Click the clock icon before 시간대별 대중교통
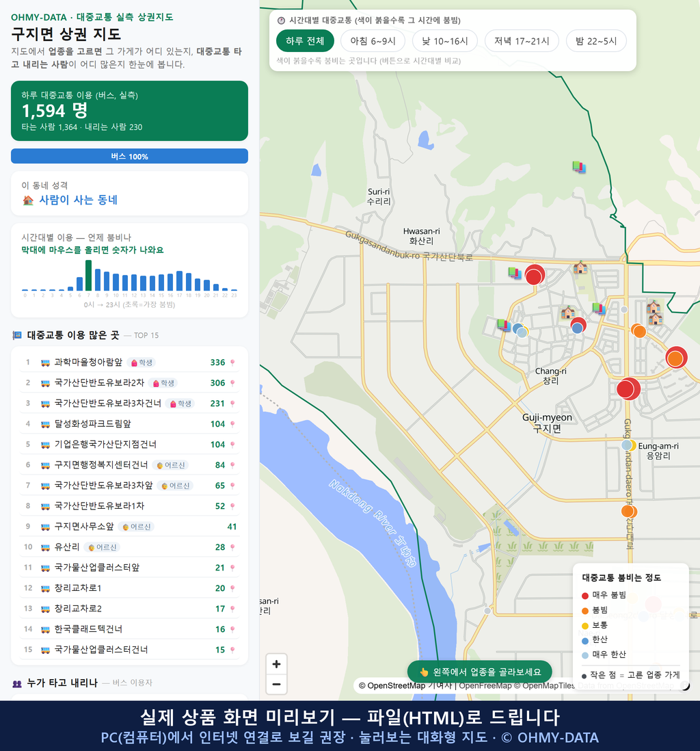700x751 pixels. (282, 21)
